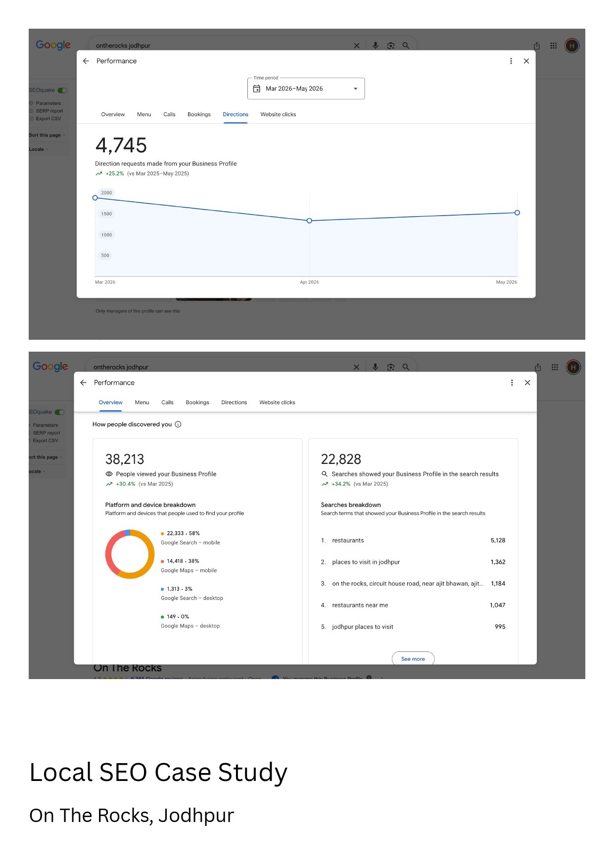This screenshot has height=868, width=614.
Task: Click the 38,213 profile views figure
Action: [125, 459]
